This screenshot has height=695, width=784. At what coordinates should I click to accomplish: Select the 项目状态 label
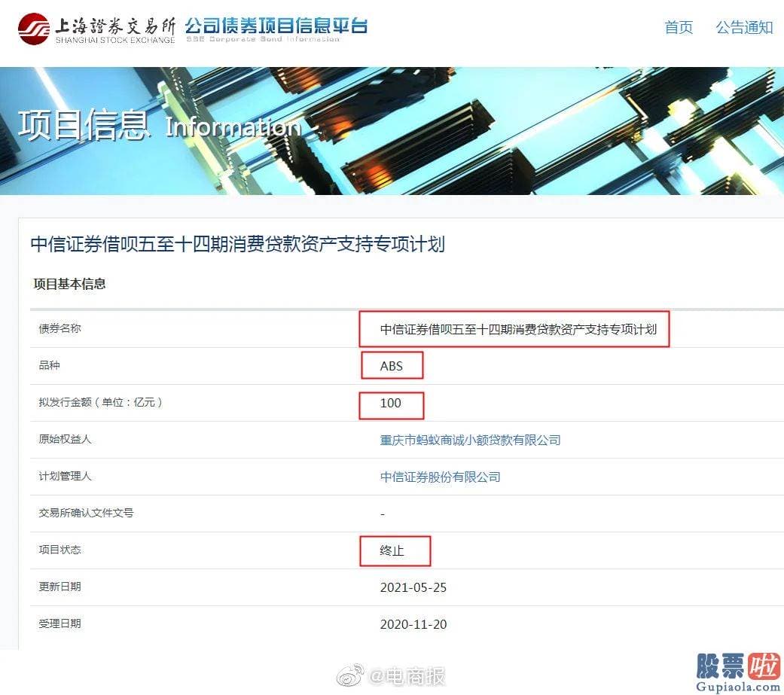point(59,550)
